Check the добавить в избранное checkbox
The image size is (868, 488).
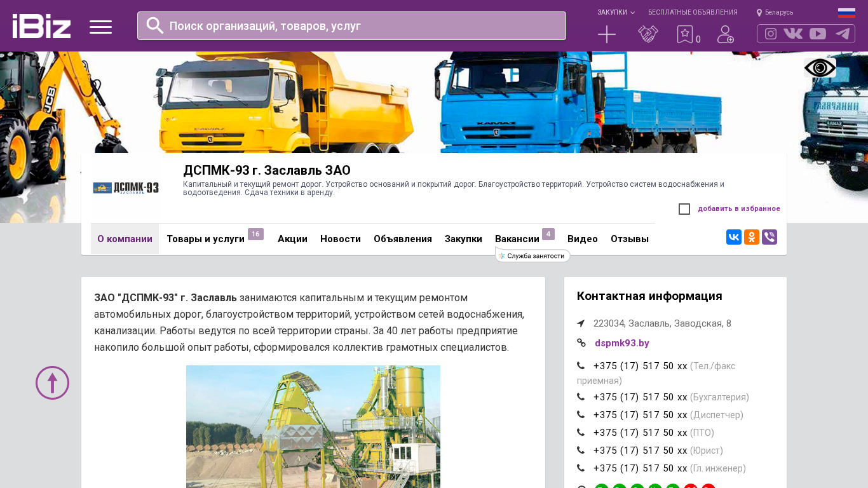point(684,209)
